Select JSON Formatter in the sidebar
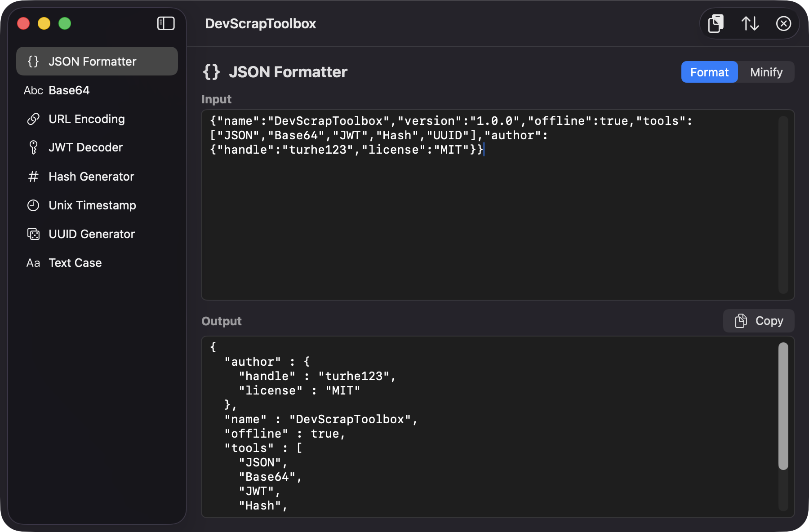 97,62
